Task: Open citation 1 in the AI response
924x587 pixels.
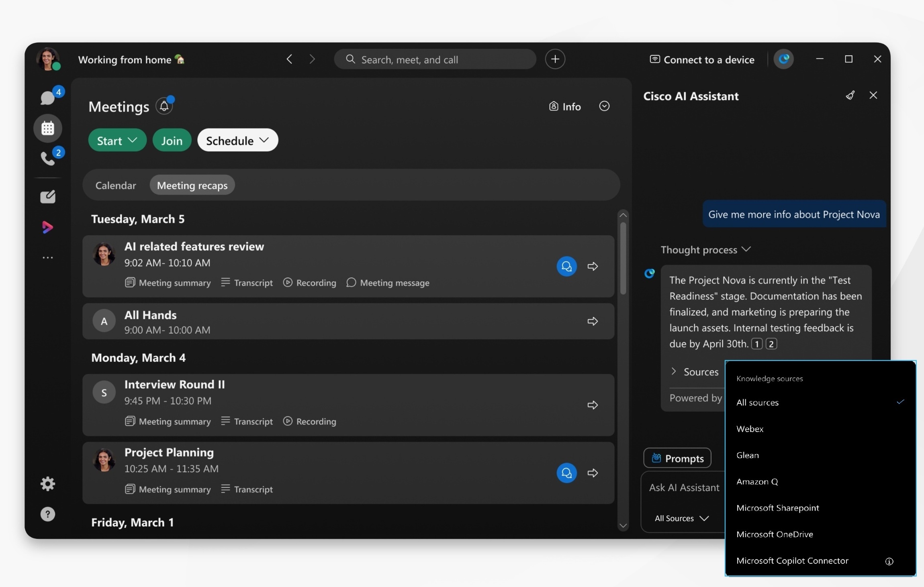Action: click(x=757, y=344)
